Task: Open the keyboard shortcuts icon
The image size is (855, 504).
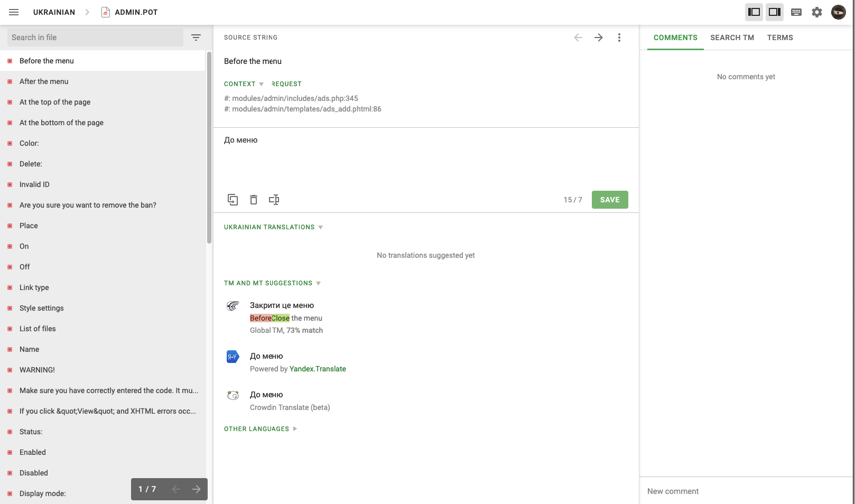Action: 796,12
